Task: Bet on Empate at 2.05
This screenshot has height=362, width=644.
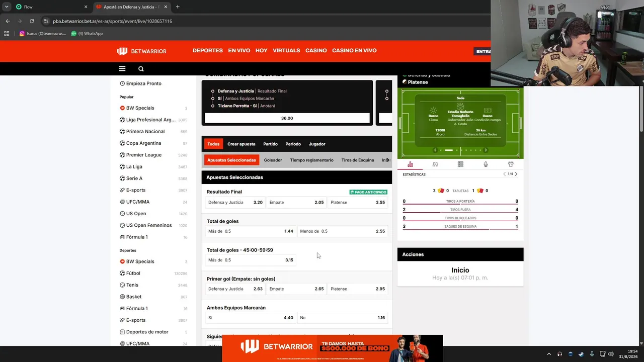Action: coord(297,202)
